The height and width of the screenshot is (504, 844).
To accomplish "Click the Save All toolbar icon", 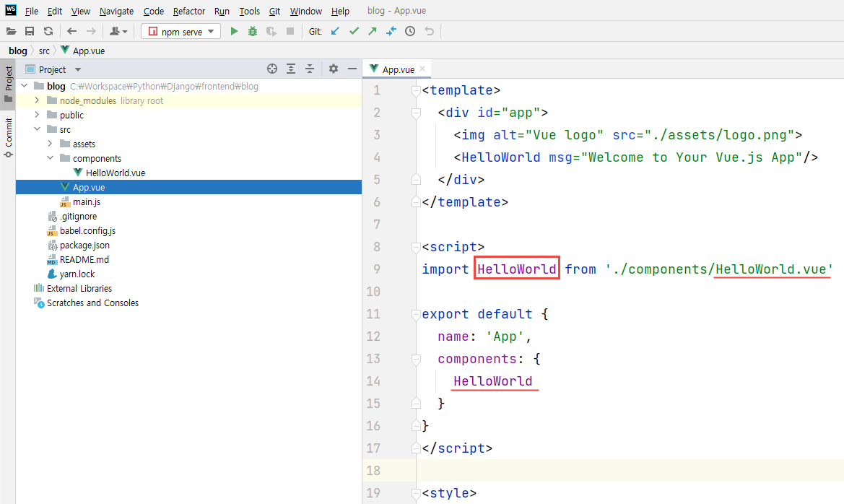I will pyautogui.click(x=30, y=31).
